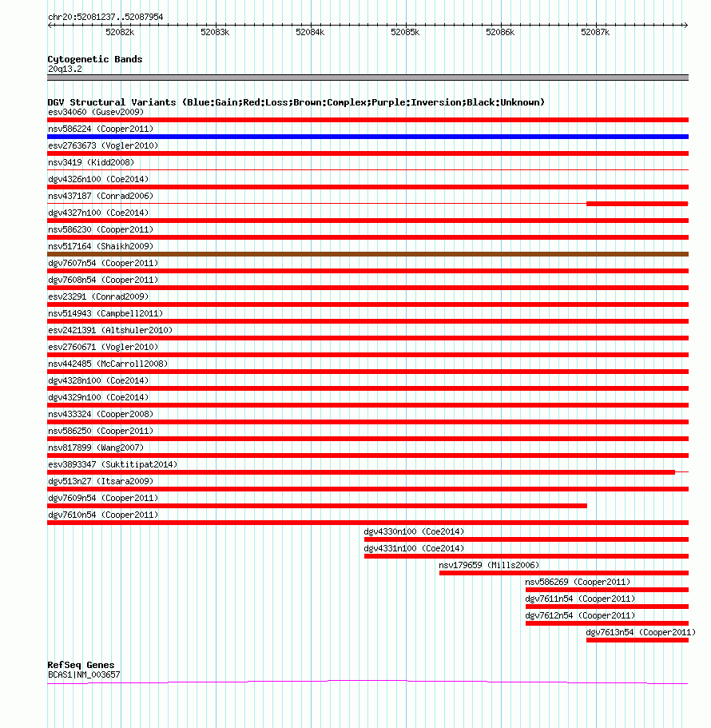
Task: Click dgv4330n100 (Coe2014) label
Action: [x=414, y=531]
